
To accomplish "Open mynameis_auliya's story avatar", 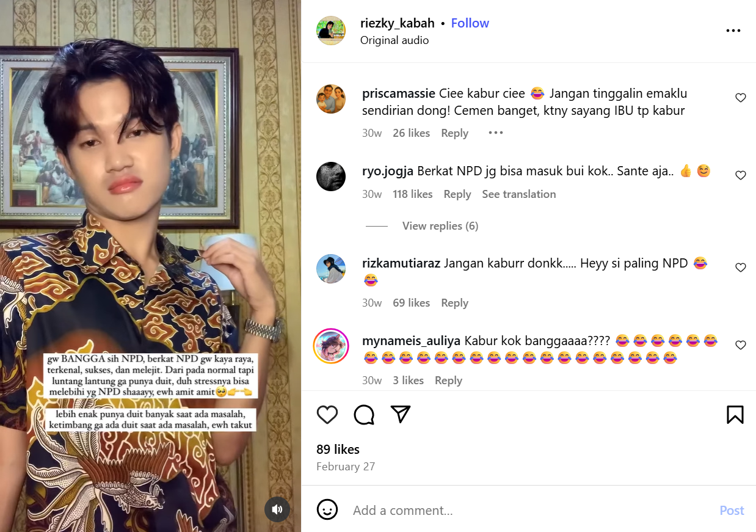I will [x=331, y=346].
